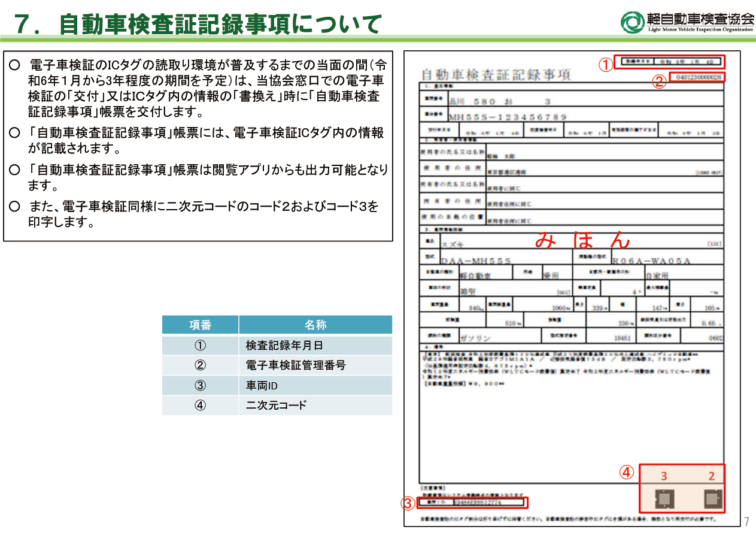
Task: Click the engine model R06A-WA05A
Action: click(651, 261)
